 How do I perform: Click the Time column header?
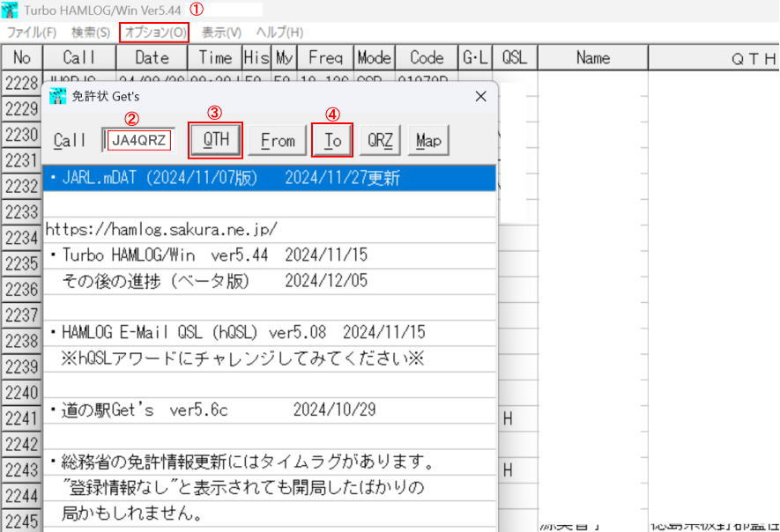click(x=215, y=57)
